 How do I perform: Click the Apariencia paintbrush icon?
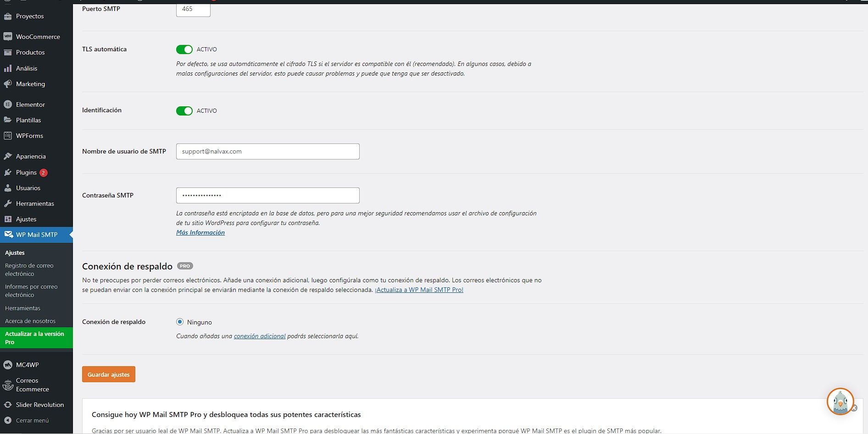tap(8, 156)
